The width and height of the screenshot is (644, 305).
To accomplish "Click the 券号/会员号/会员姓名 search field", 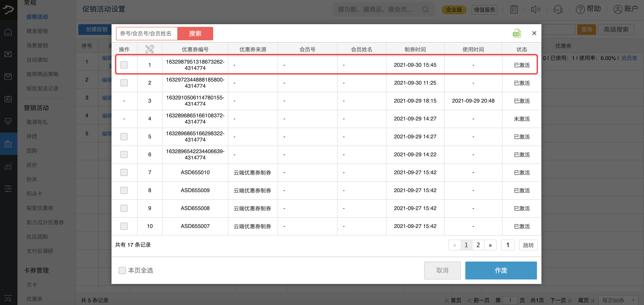I will [147, 34].
